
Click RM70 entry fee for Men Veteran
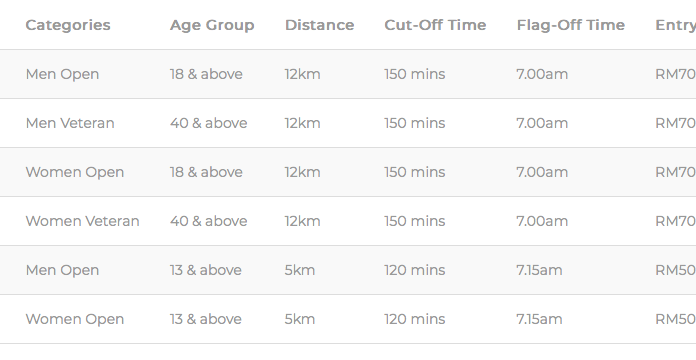point(676,123)
